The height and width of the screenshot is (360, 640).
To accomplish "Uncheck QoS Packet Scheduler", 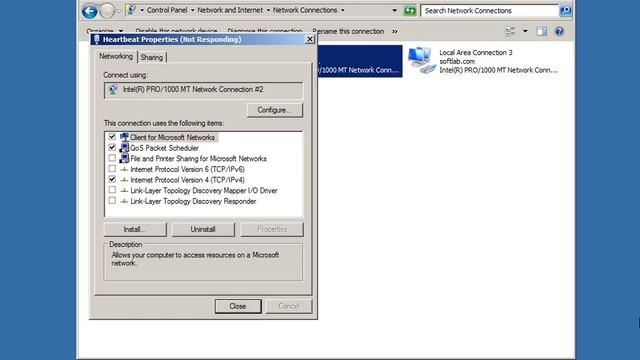I will tap(112, 147).
